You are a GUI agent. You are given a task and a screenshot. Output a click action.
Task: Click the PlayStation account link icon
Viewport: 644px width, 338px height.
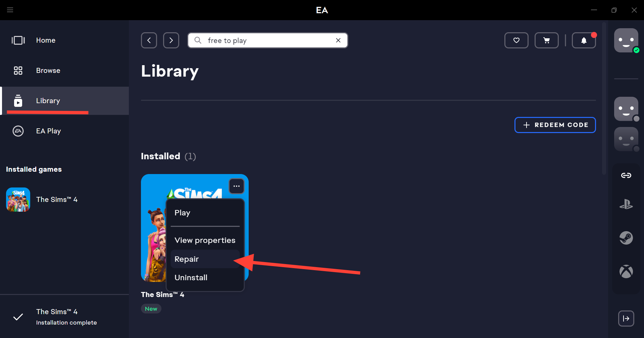(x=626, y=204)
